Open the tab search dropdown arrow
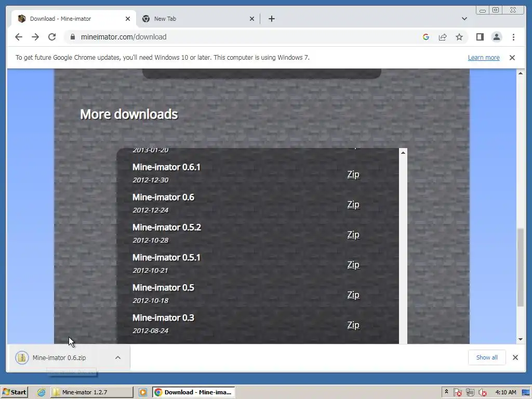Viewport: 532px width, 399px height. coord(464,19)
